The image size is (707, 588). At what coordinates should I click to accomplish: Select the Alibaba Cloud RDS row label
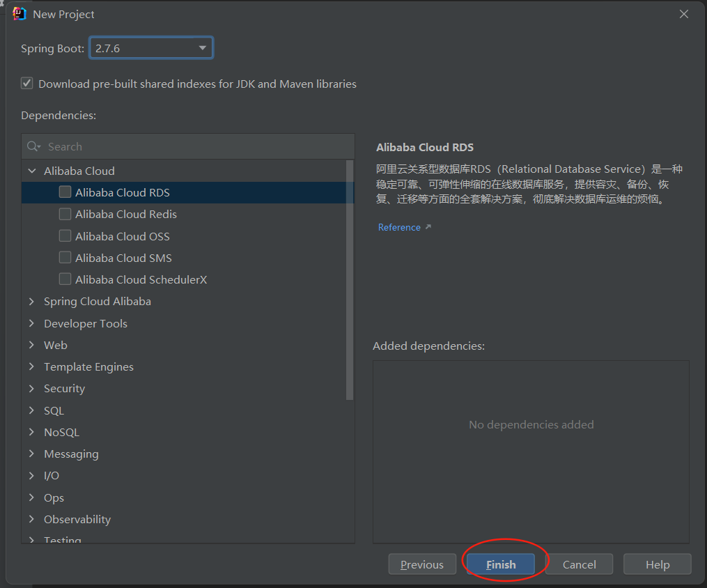(x=122, y=192)
